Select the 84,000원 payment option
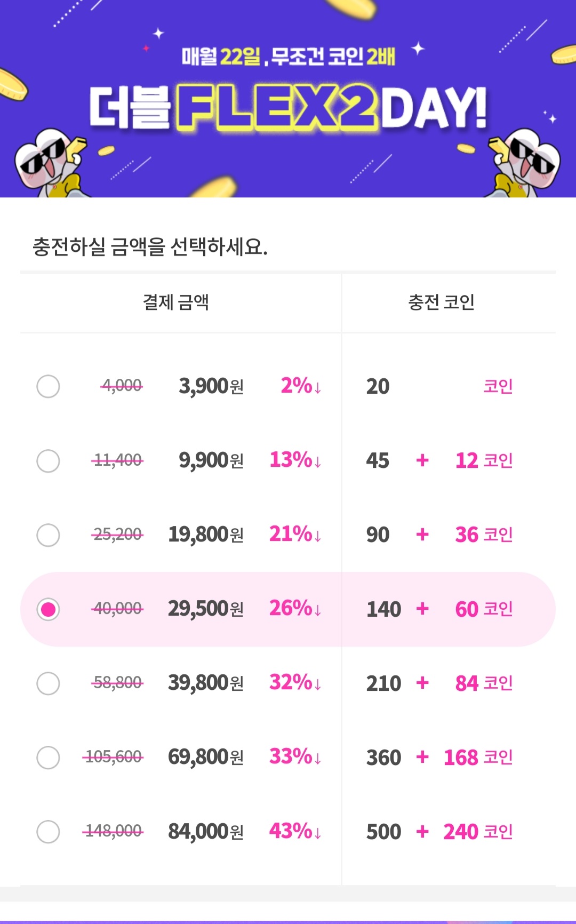Image resolution: width=576 pixels, height=924 pixels. click(48, 832)
